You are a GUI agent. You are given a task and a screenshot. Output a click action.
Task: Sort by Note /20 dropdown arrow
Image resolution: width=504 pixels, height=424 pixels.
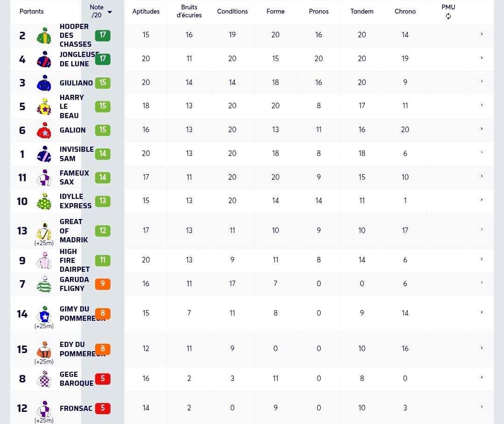click(x=110, y=12)
